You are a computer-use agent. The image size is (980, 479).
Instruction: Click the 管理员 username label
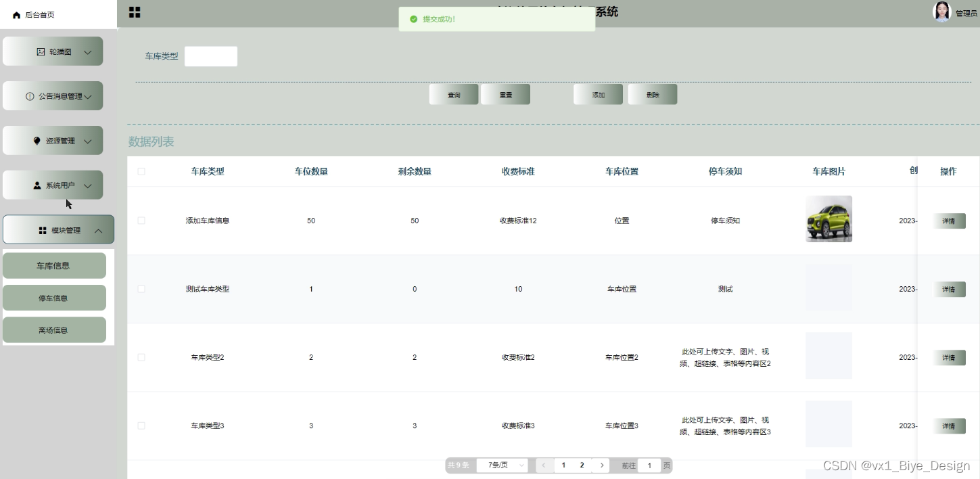(966, 14)
